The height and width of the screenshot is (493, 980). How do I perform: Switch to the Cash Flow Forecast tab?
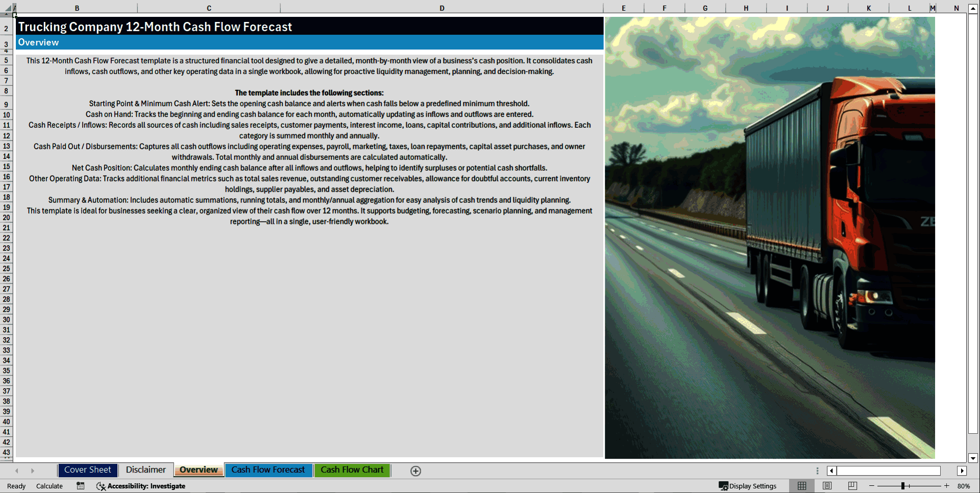[268, 469]
